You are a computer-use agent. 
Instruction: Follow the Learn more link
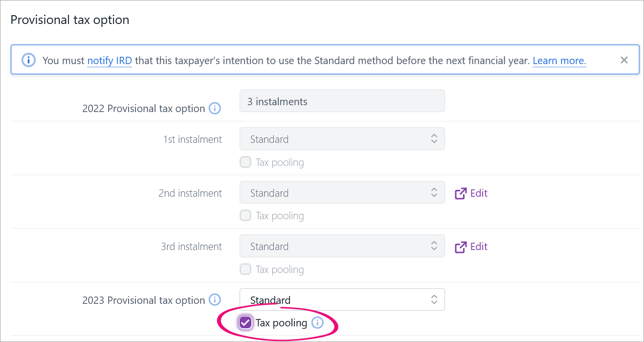(559, 61)
